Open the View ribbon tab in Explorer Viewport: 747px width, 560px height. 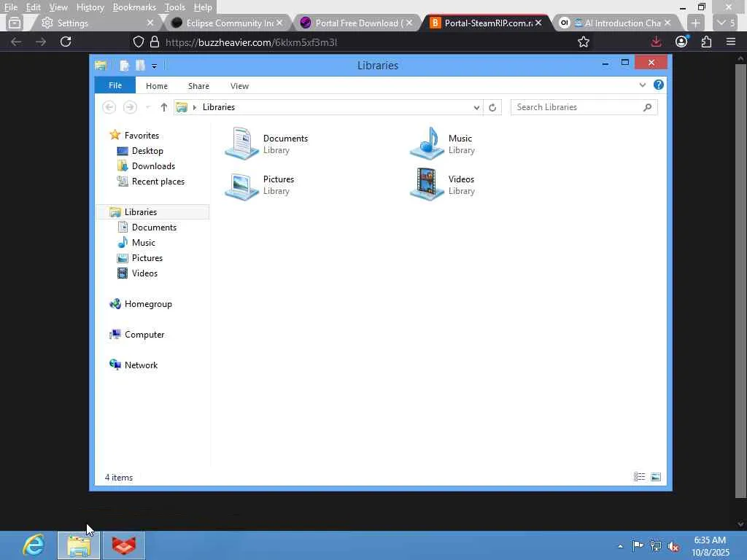click(x=239, y=86)
